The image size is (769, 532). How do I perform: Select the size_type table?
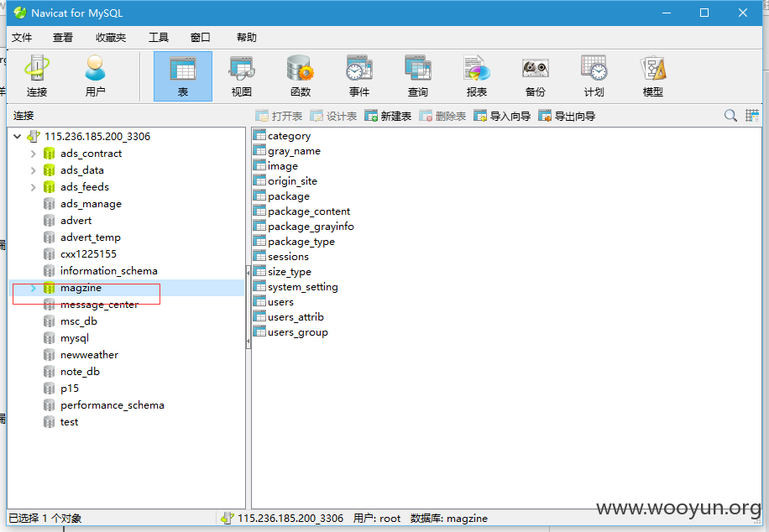pyautogui.click(x=282, y=272)
